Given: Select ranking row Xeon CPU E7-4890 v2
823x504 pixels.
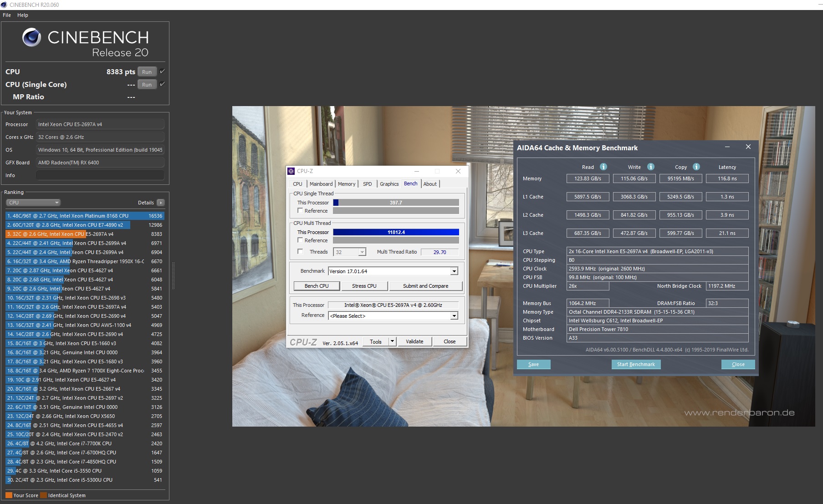Looking at the screenshot, I should point(85,225).
